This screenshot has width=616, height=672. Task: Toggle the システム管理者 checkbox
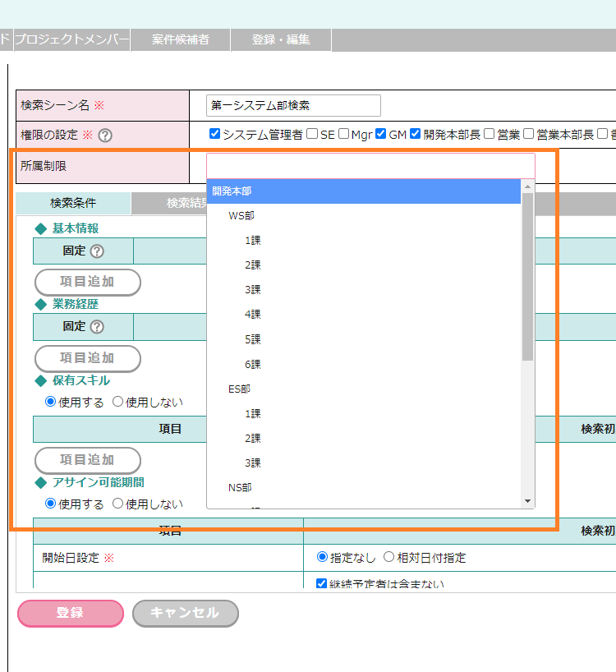click(x=215, y=134)
